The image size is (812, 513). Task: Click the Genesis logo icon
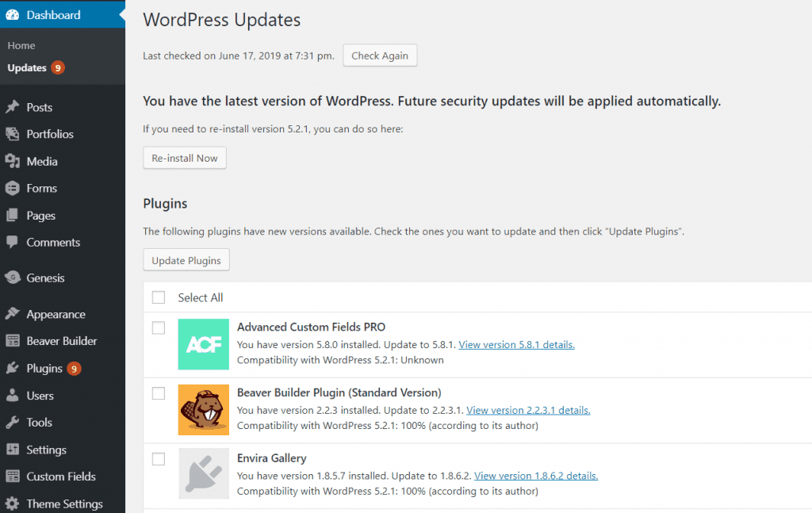pos(13,278)
